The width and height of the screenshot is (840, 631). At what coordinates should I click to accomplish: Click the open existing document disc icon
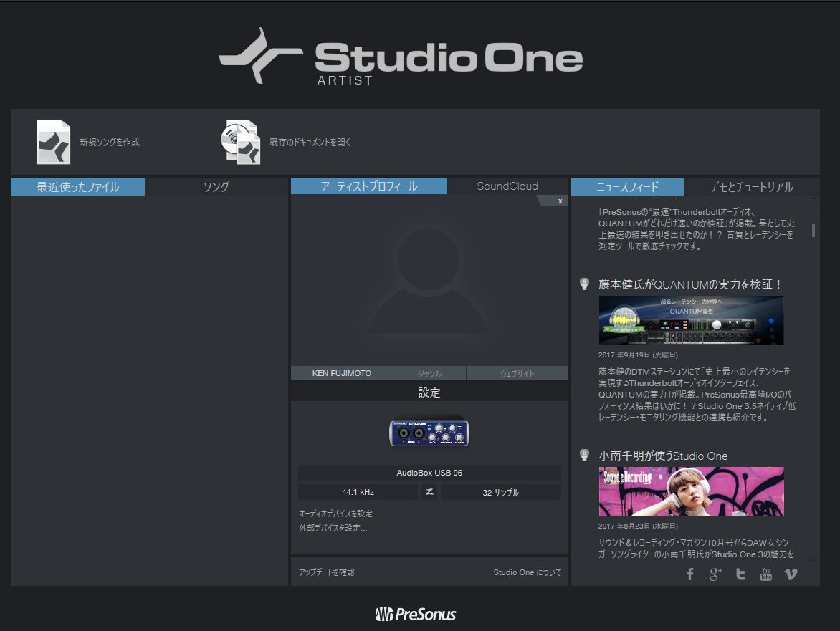[241, 142]
